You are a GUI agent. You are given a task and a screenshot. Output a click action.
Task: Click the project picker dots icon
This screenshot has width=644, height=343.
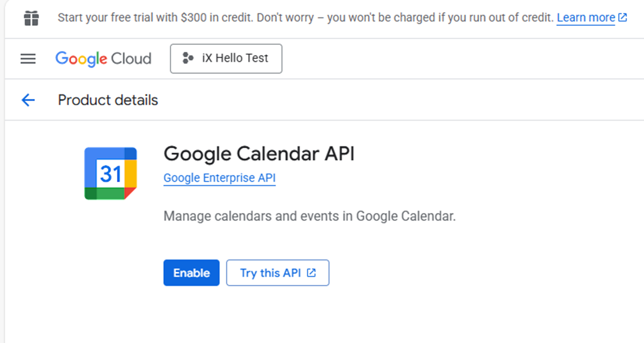(188, 58)
